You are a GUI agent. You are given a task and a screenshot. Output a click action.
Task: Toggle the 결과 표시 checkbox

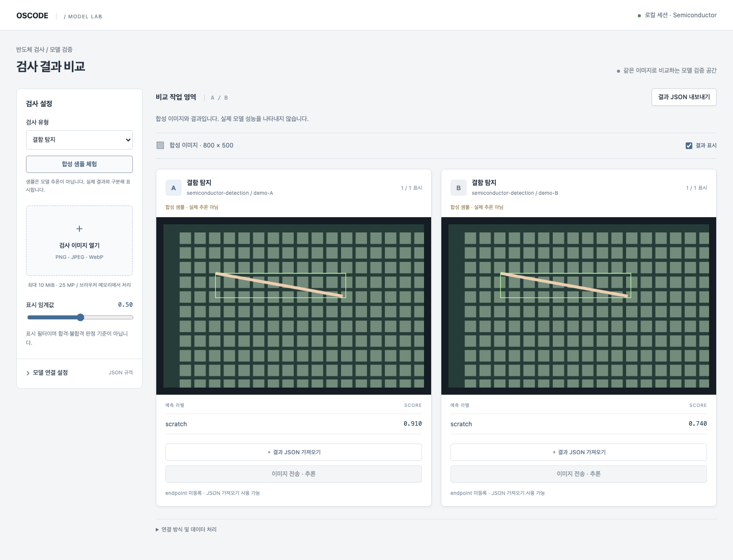click(689, 145)
